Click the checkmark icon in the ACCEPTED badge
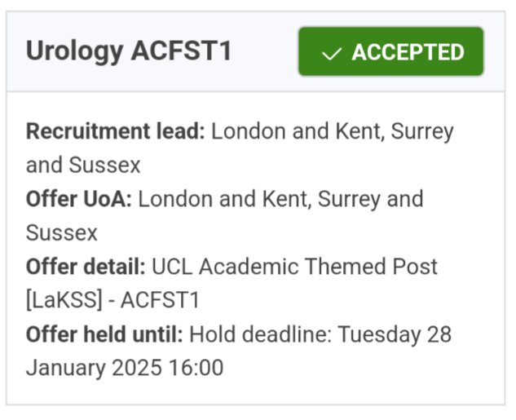The height and width of the screenshot is (420, 516). tap(331, 53)
